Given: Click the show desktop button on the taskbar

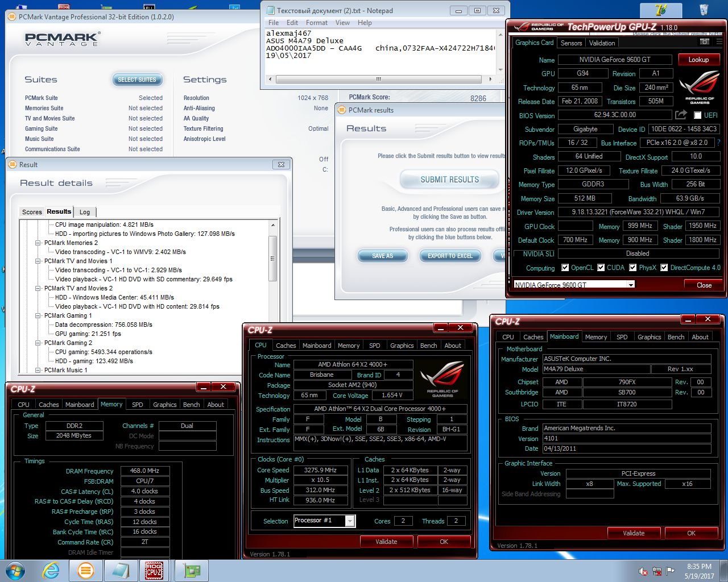Looking at the screenshot, I should pos(724,571).
